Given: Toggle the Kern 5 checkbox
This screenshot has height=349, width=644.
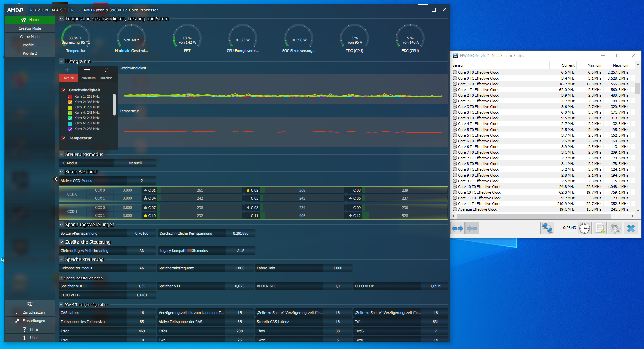Looking at the screenshot, I should tap(70, 118).
